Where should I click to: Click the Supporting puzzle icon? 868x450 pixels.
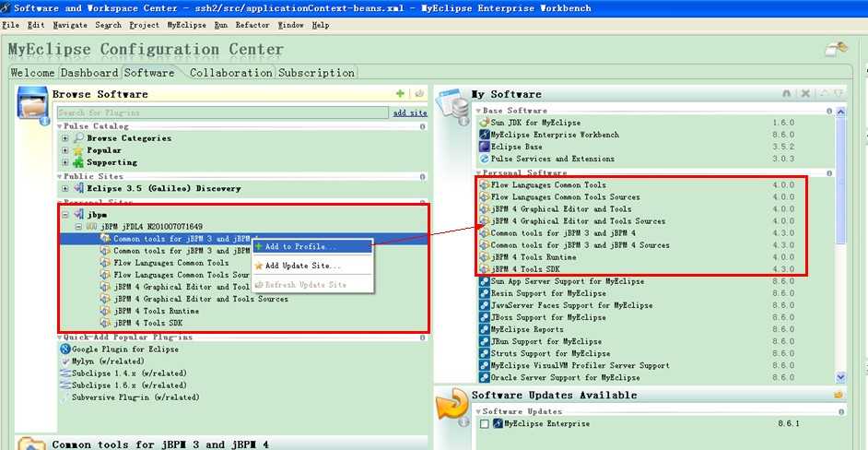point(78,162)
